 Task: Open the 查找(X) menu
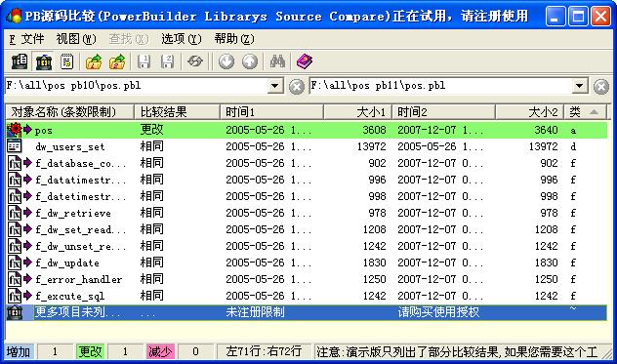(x=129, y=39)
